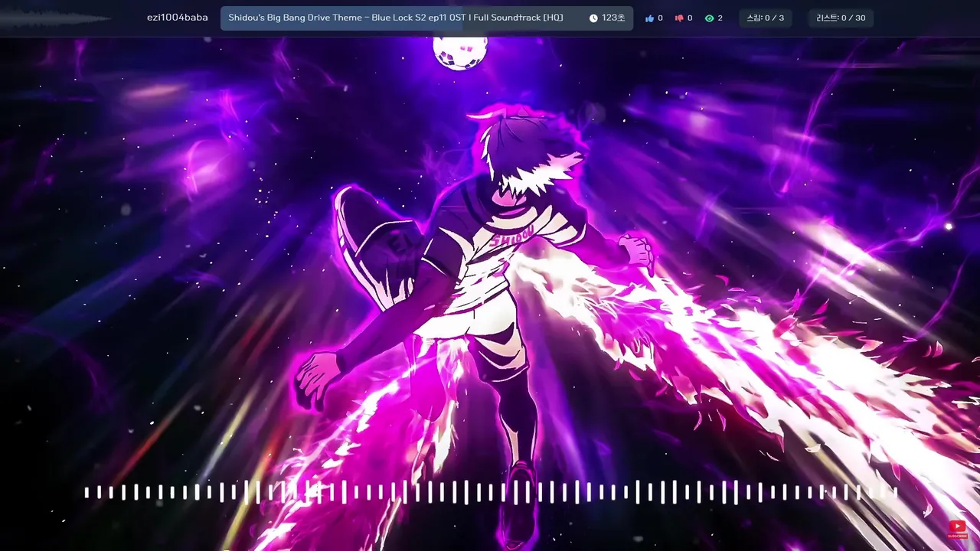Click the ezl1004baba username
This screenshot has height=551, width=980.
178,18
